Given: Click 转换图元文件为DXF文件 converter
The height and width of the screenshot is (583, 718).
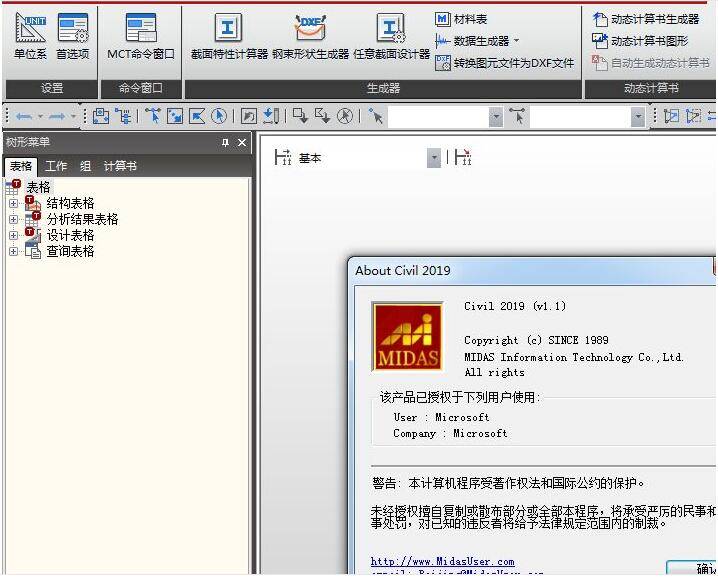Looking at the screenshot, I should [x=504, y=63].
